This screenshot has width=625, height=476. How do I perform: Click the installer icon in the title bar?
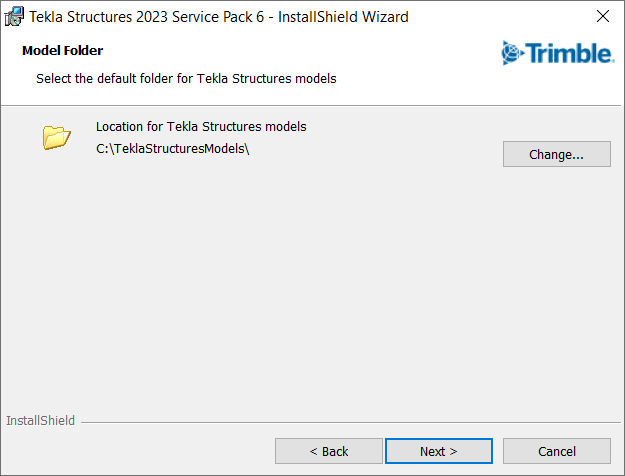pyautogui.click(x=15, y=17)
